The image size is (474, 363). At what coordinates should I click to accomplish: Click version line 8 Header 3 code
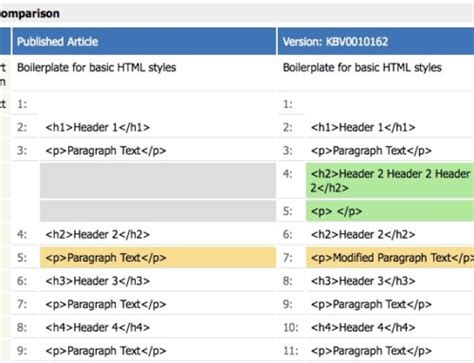tap(363, 281)
